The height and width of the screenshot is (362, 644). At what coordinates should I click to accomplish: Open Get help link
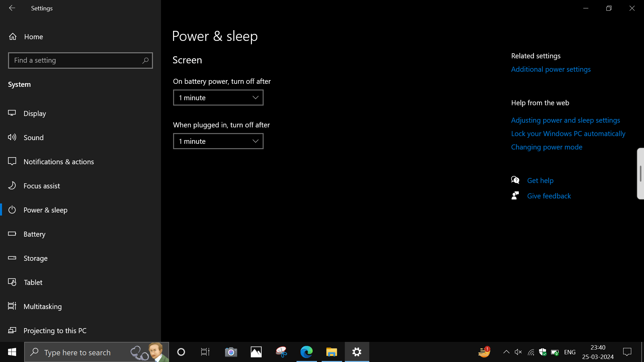coord(540,180)
